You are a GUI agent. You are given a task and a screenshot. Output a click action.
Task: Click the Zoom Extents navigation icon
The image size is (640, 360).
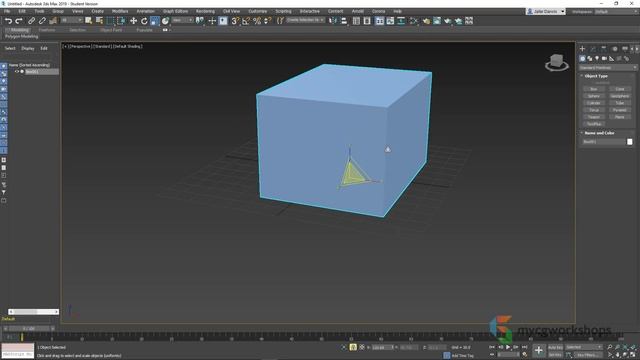click(625, 347)
